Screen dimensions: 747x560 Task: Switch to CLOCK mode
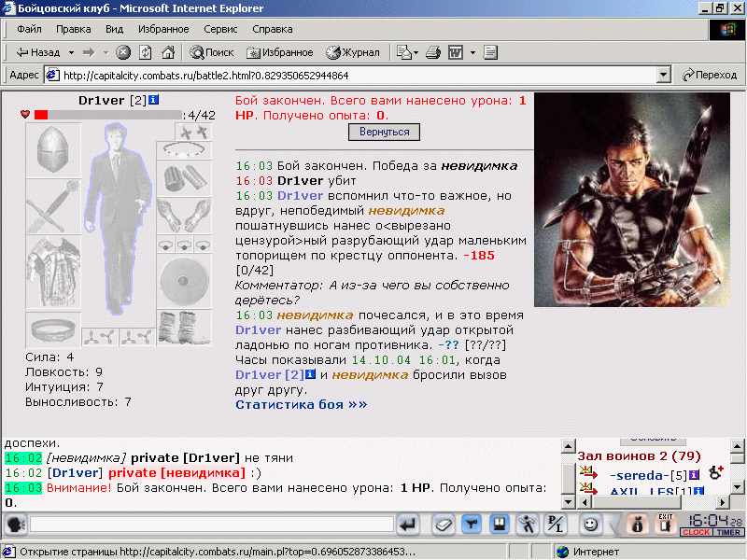pyautogui.click(x=696, y=532)
